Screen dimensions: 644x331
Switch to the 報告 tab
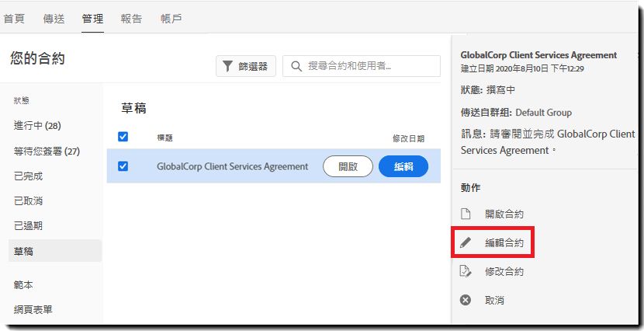pos(131,19)
